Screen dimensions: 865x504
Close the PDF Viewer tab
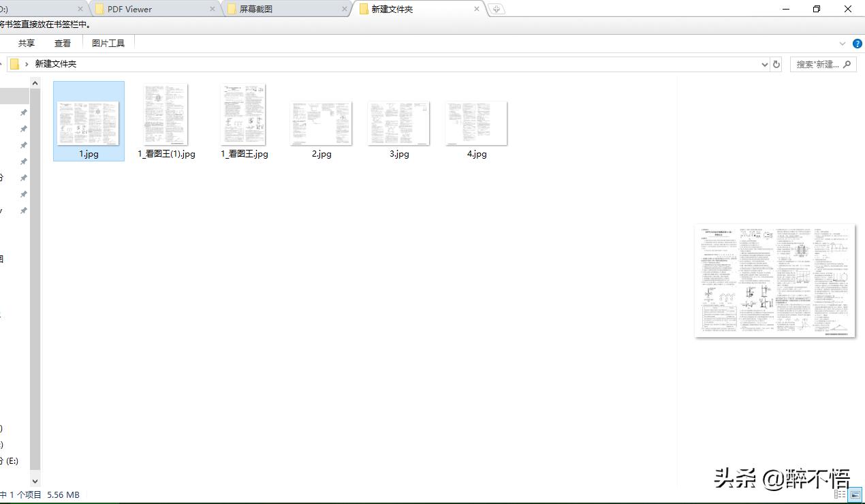[x=213, y=9]
